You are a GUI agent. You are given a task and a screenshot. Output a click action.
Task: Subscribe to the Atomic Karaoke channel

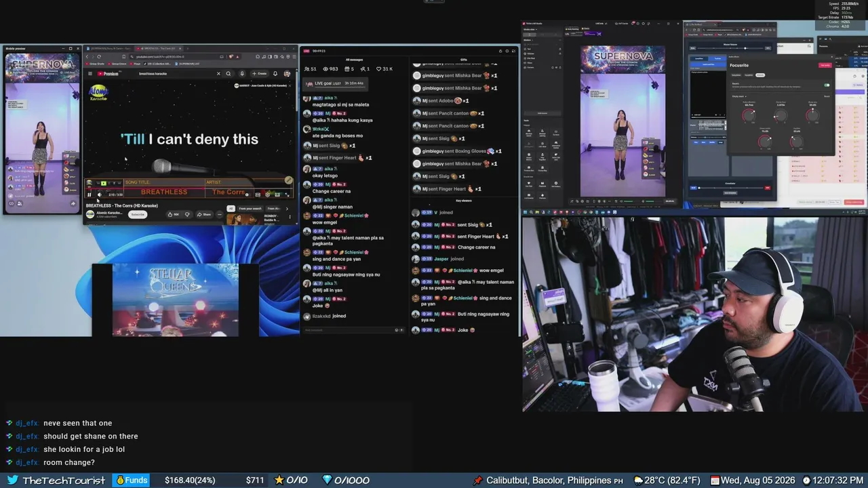click(138, 214)
